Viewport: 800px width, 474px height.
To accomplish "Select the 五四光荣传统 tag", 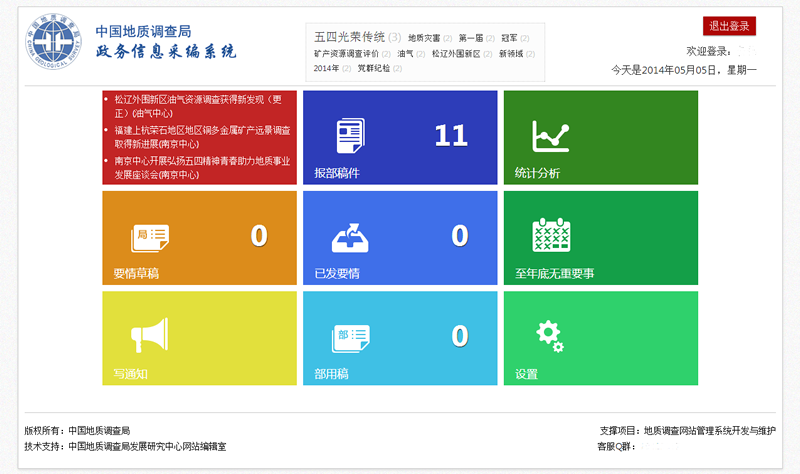I will click(349, 37).
